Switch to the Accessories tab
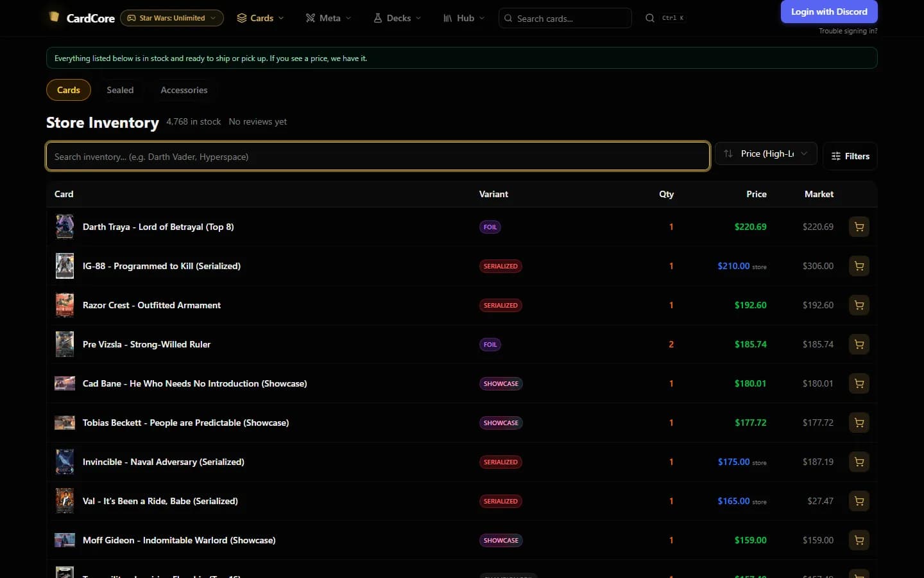Viewport: 924px width, 578px height. (184, 90)
